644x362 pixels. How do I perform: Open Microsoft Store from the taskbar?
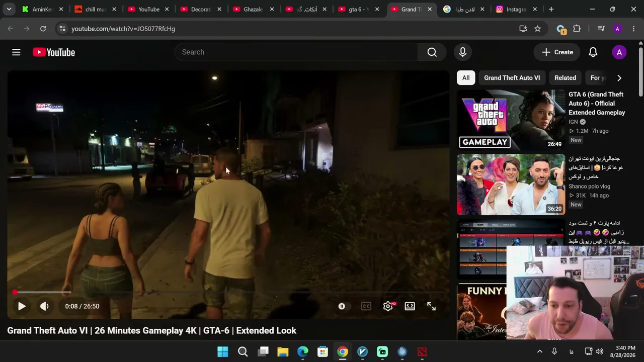[x=323, y=351]
